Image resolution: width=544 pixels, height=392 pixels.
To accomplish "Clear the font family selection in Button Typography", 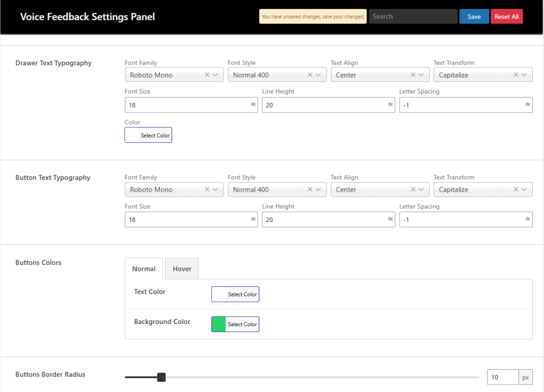I will [207, 189].
